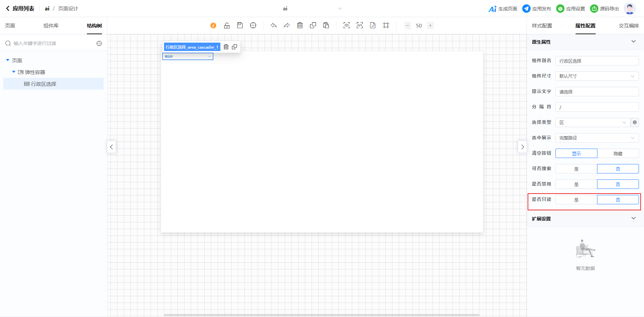Image resolution: width=644 pixels, height=317 pixels.
Task: Delete the selected cascader via floating trash icon
Action: pyautogui.click(x=226, y=47)
